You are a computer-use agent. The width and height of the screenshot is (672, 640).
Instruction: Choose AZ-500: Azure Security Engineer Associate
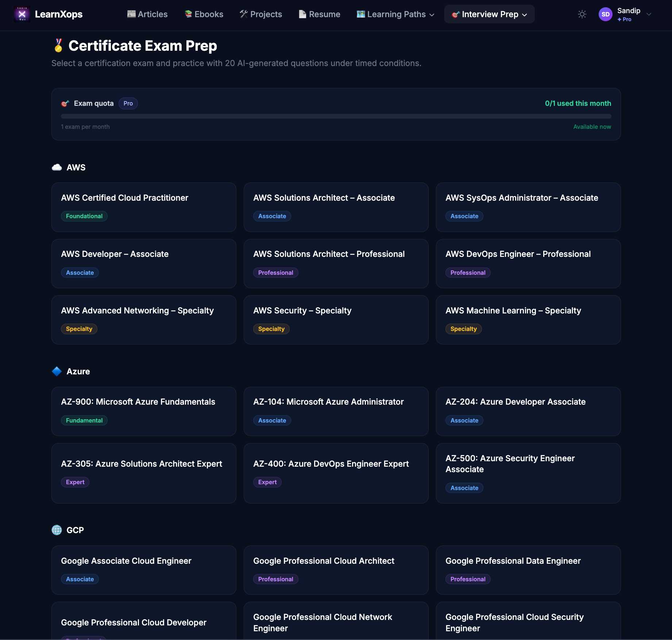pos(528,473)
